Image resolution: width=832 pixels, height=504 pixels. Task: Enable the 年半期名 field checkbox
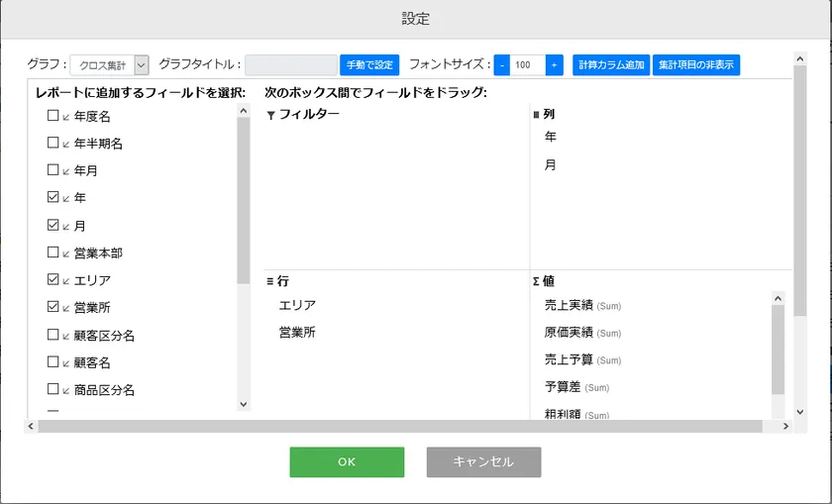click(x=53, y=144)
